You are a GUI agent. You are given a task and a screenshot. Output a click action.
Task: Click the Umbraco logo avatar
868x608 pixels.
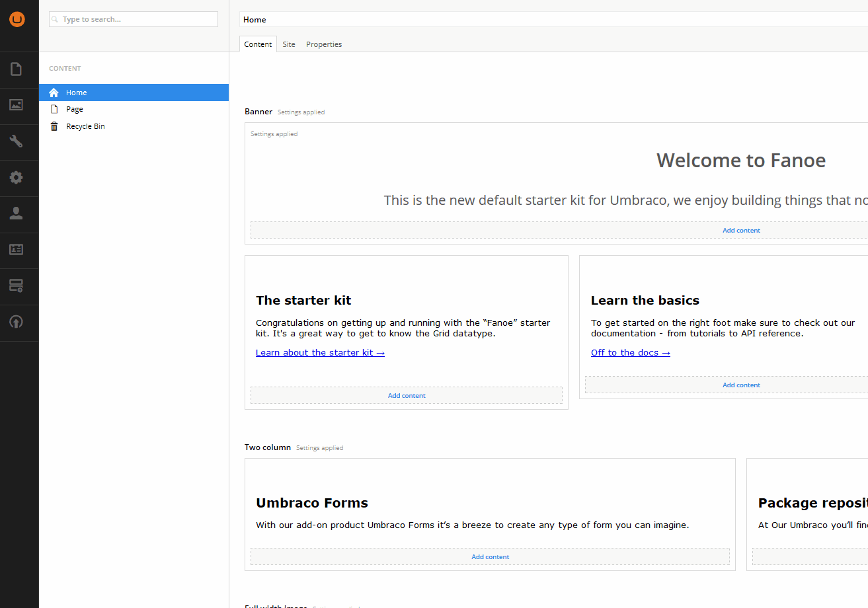(17, 19)
